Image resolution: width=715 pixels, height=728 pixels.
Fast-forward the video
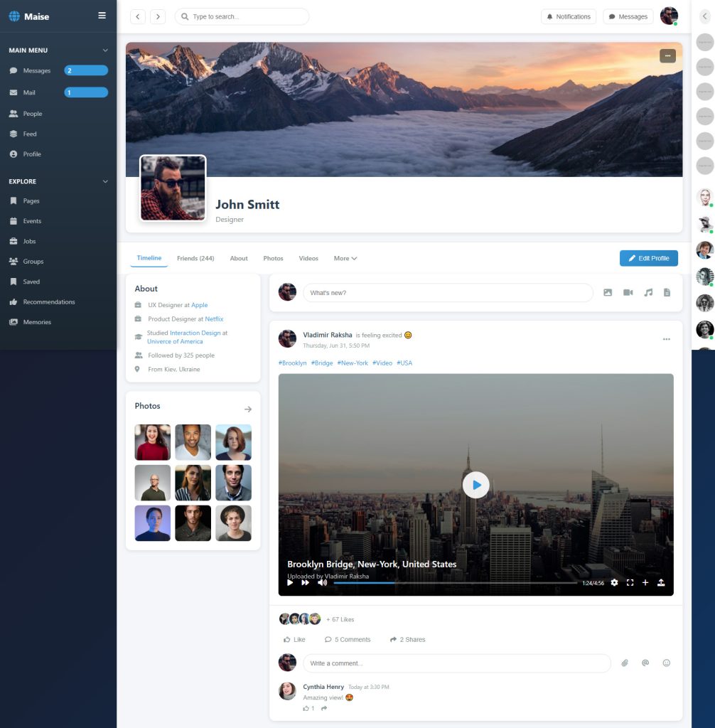click(305, 583)
